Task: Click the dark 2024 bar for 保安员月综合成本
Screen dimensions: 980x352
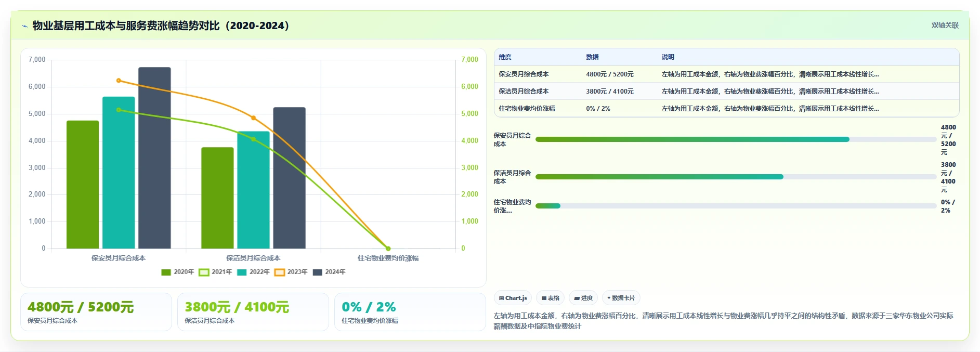Action: [154, 158]
